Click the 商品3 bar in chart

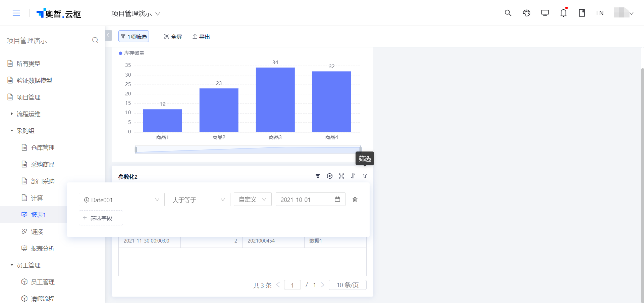pyautogui.click(x=275, y=100)
